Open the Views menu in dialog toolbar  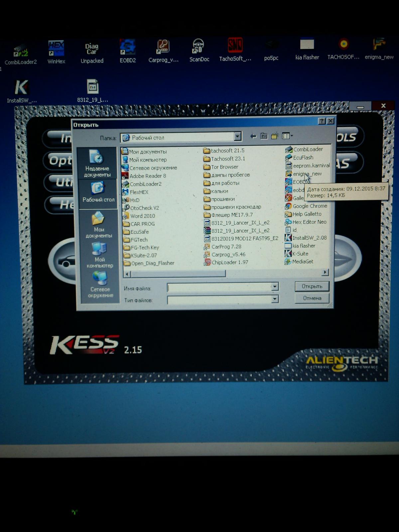point(287,136)
